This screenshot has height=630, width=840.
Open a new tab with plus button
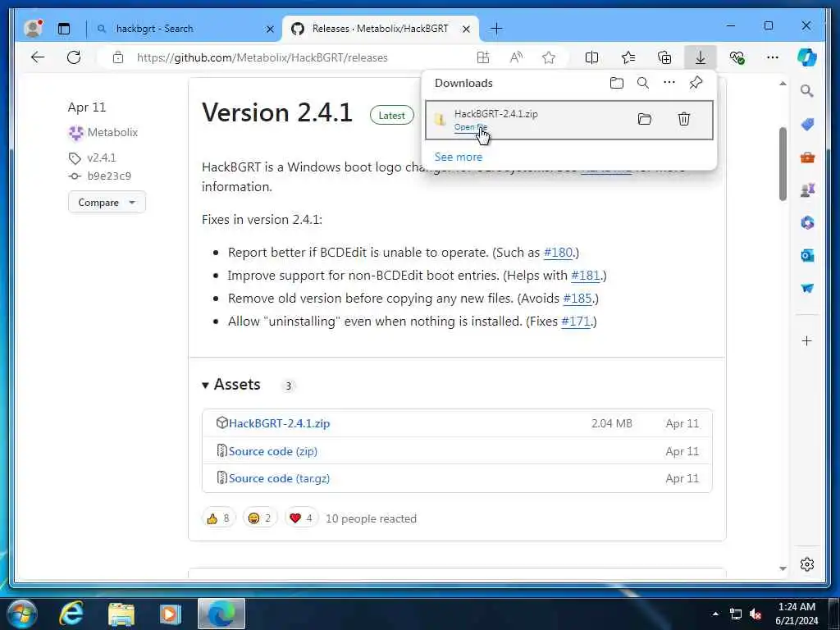click(x=496, y=29)
